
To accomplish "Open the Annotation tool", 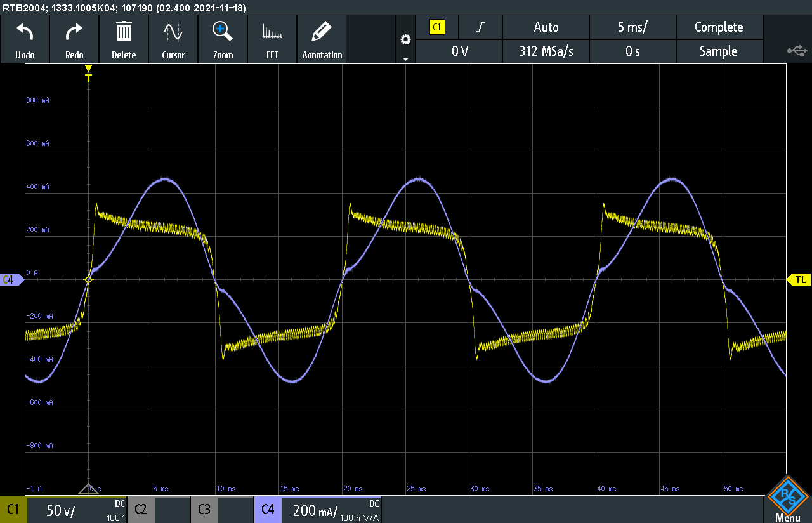I will [x=322, y=39].
